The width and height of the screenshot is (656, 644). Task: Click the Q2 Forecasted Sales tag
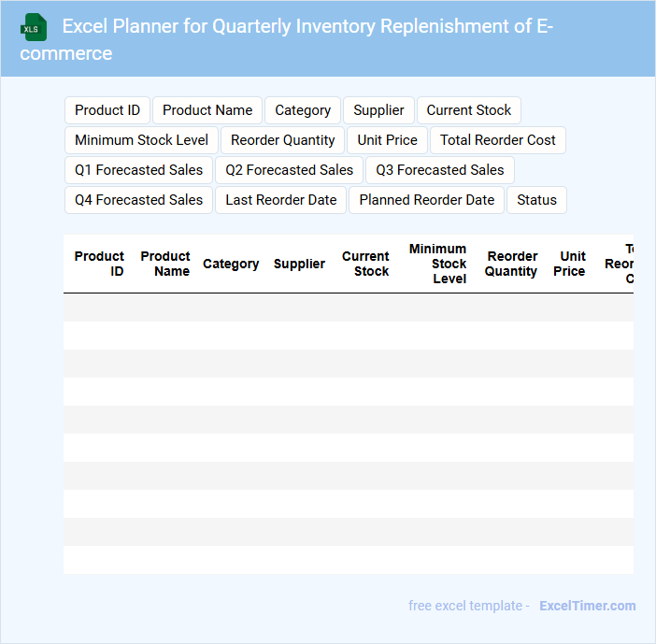[x=290, y=170]
